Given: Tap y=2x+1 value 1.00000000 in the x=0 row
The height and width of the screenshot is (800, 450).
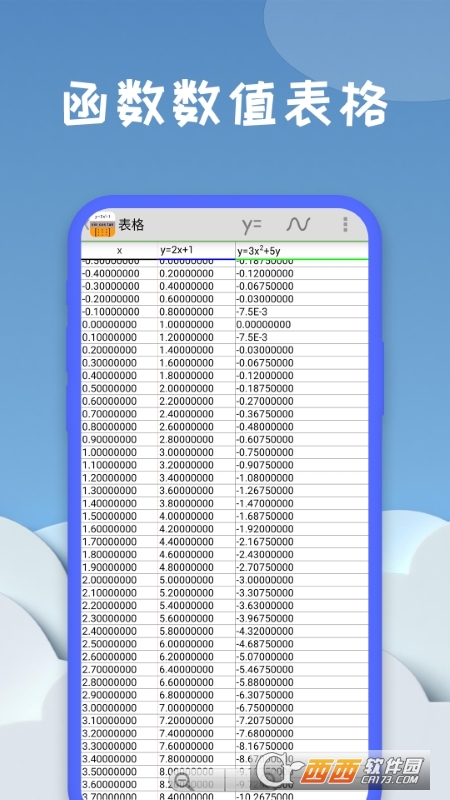Looking at the screenshot, I should coord(196,324).
